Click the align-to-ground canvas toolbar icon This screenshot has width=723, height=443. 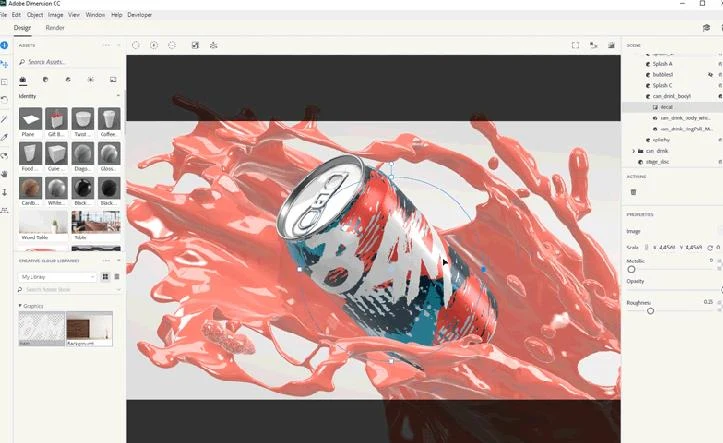coord(213,45)
